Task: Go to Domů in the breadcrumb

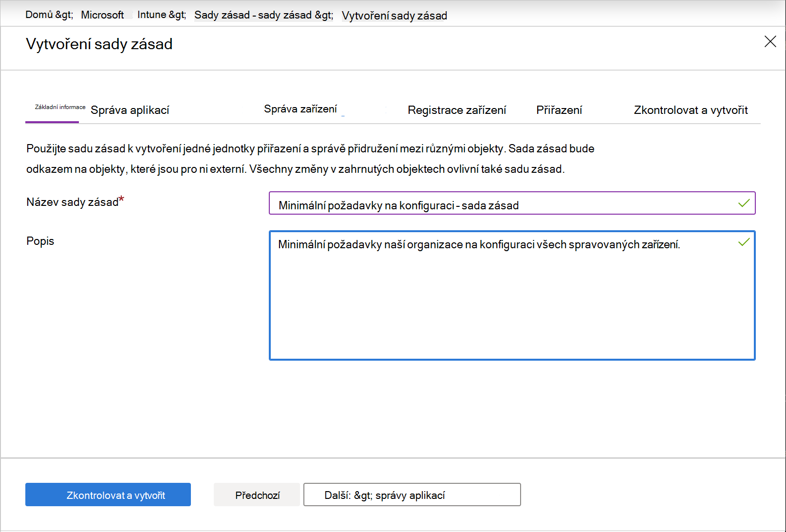Action: tap(39, 15)
